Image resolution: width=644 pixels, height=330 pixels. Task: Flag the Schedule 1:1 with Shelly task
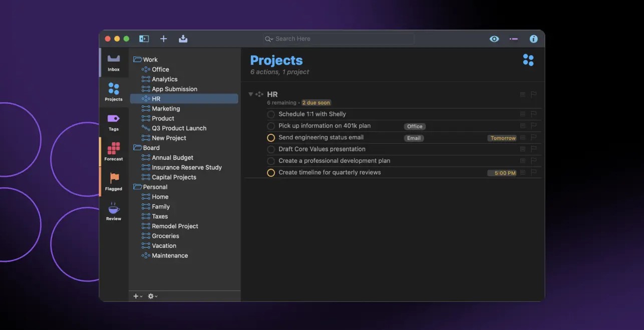pos(534,114)
